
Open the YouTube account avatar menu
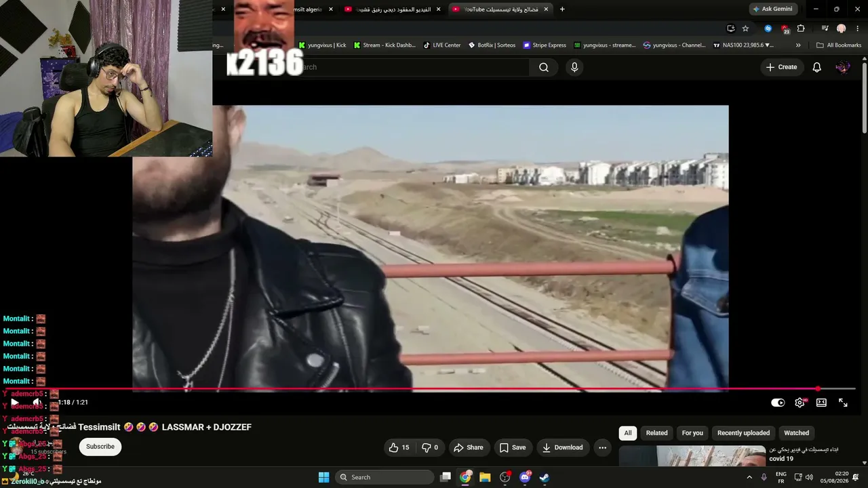pyautogui.click(x=843, y=67)
